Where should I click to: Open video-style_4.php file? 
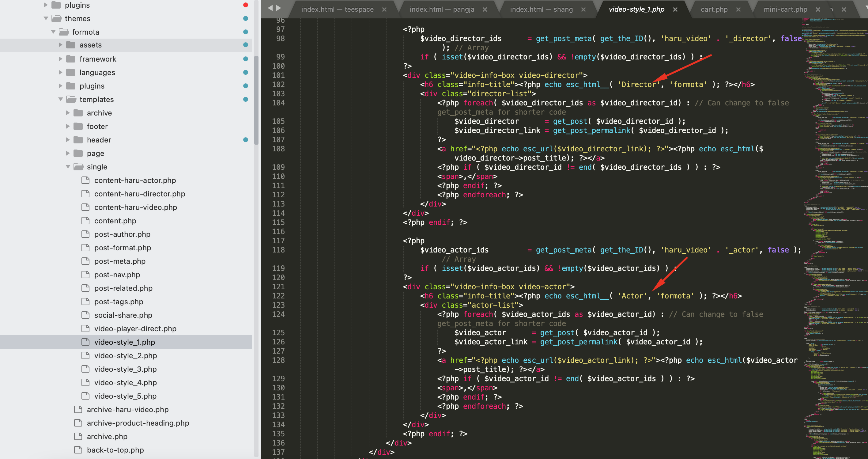click(125, 382)
